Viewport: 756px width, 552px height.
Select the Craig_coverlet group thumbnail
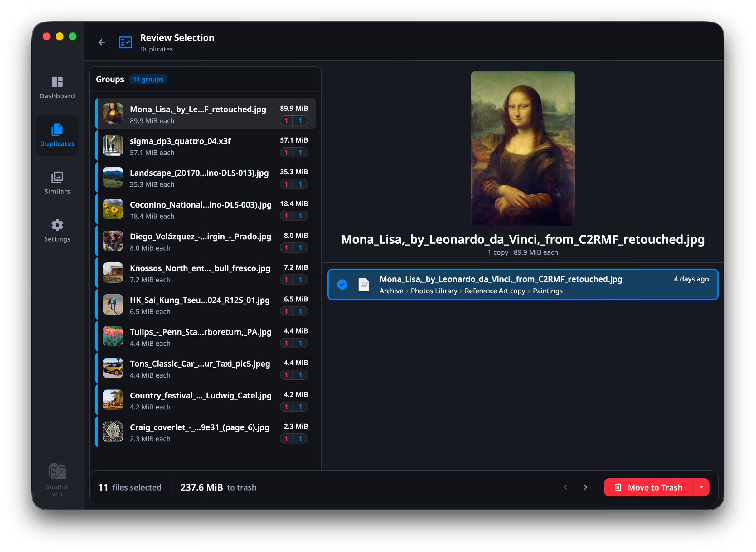(x=113, y=432)
